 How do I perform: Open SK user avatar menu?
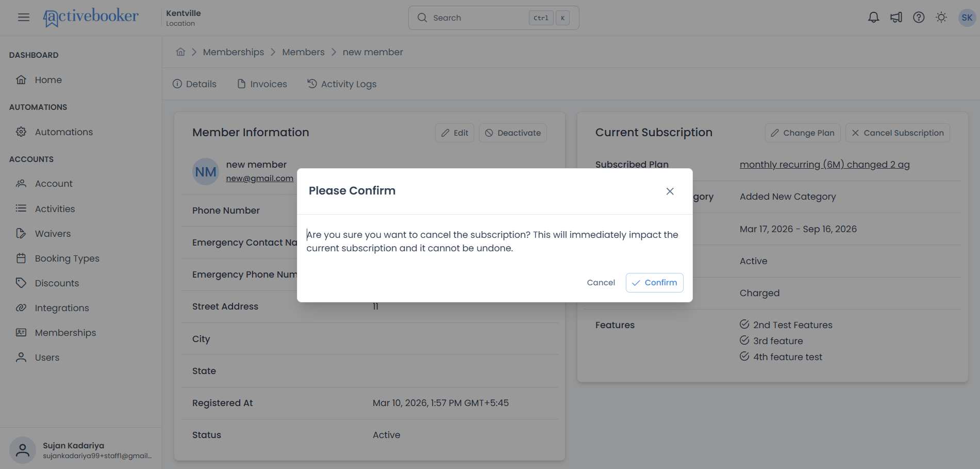point(967,18)
